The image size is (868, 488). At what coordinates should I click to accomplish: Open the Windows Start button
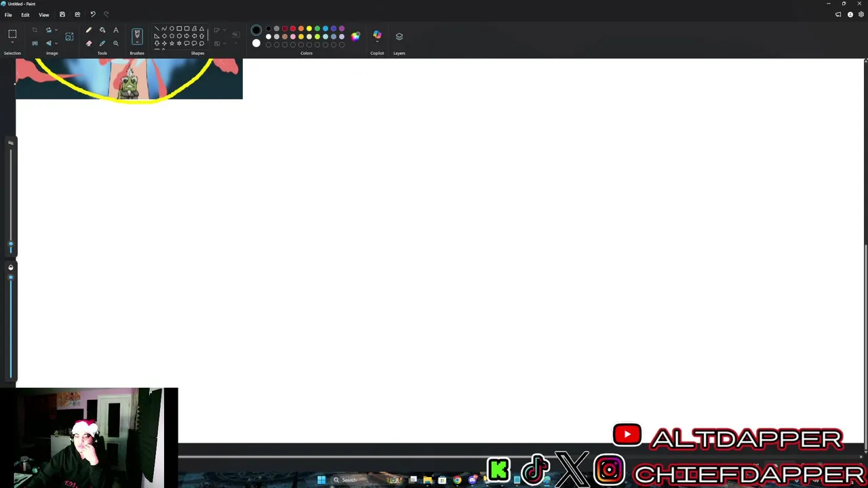point(321,480)
